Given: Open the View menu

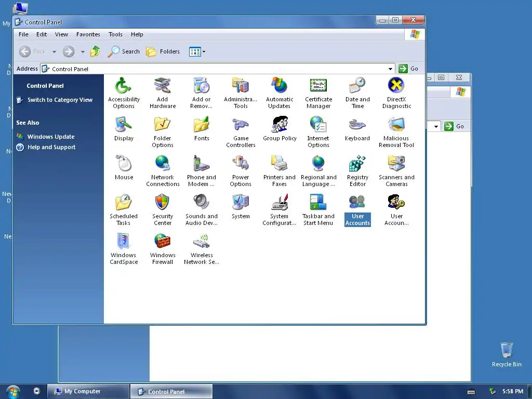Looking at the screenshot, I should (x=61, y=34).
